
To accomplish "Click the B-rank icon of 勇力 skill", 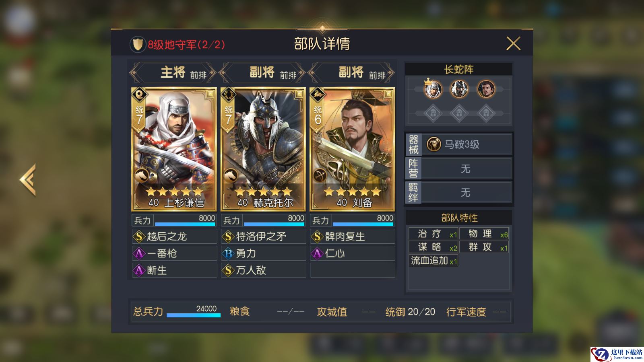I will point(229,253).
